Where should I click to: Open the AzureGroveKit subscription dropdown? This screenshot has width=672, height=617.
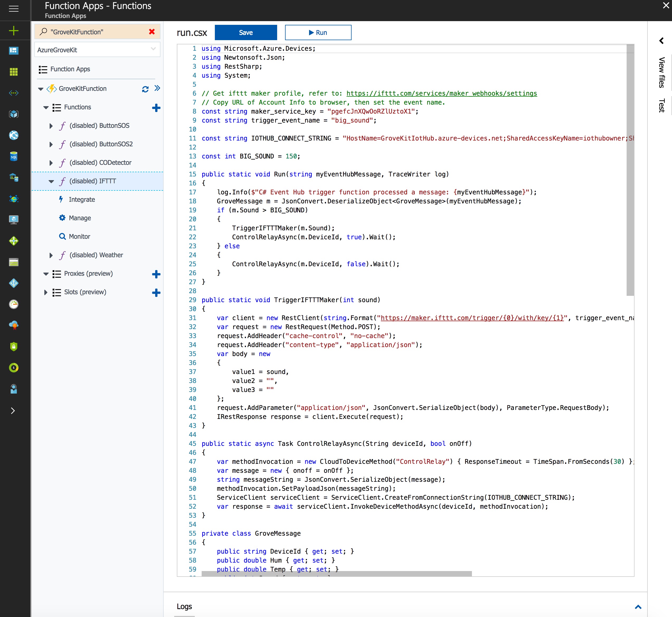pos(97,50)
